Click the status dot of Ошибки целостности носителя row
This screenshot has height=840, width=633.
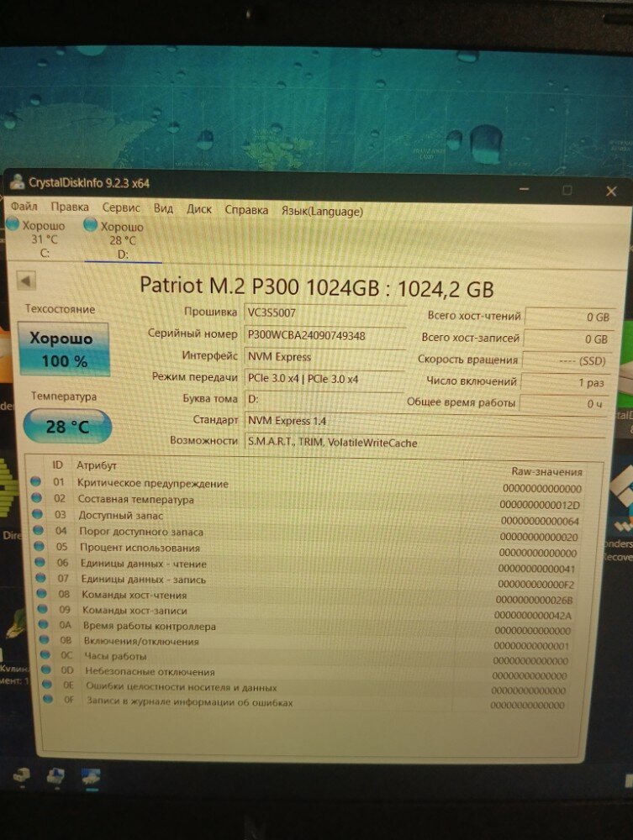pos(47,684)
